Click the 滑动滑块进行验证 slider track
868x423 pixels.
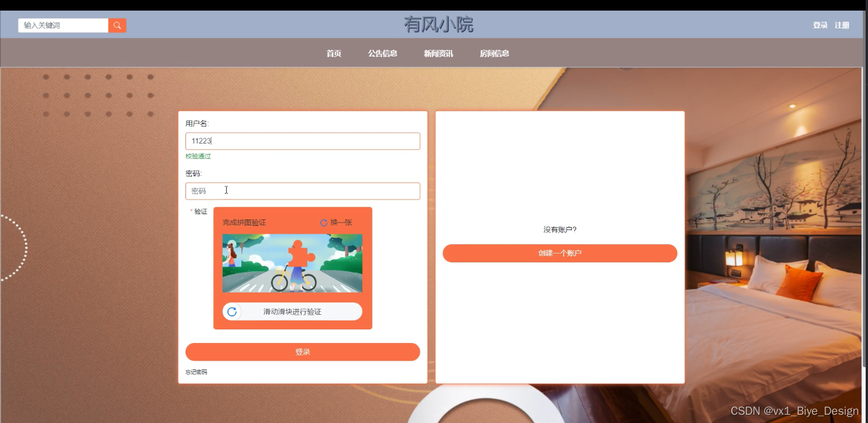pos(292,312)
